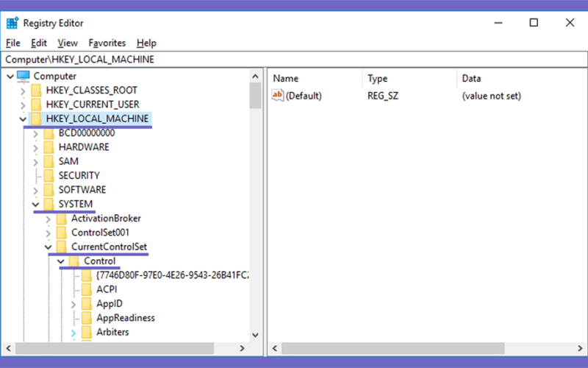Click the values pane scroll left arrow
The height and width of the screenshot is (368, 588).
click(x=274, y=348)
